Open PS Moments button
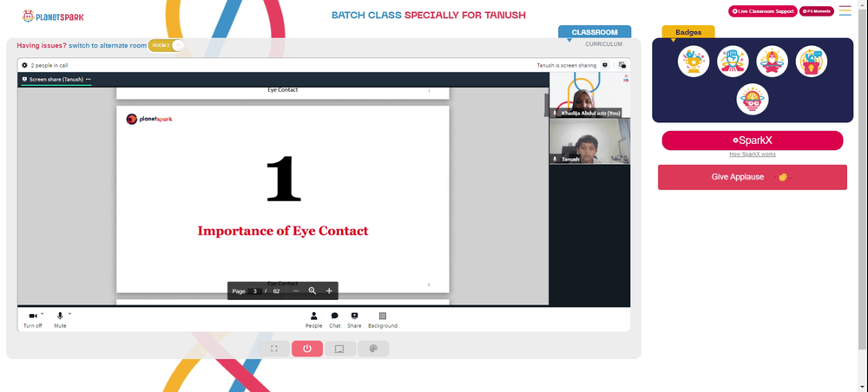Screen dimensions: 868x392 point(817,11)
